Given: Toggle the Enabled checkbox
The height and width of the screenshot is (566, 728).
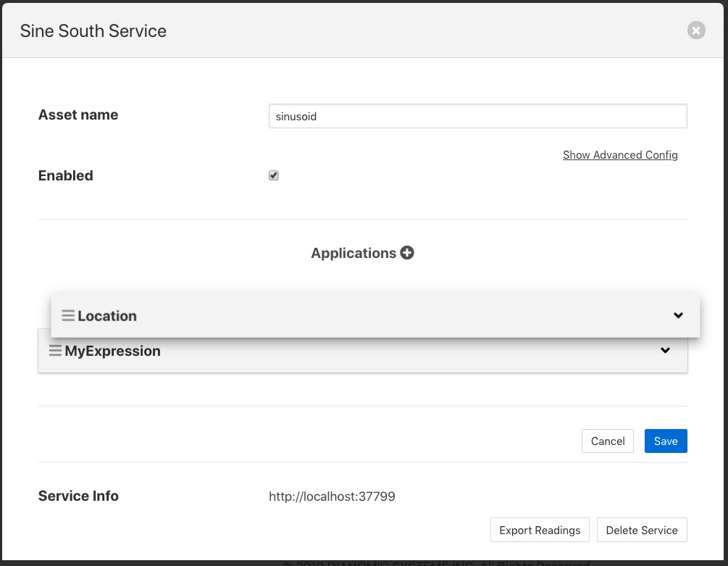Looking at the screenshot, I should click(274, 175).
